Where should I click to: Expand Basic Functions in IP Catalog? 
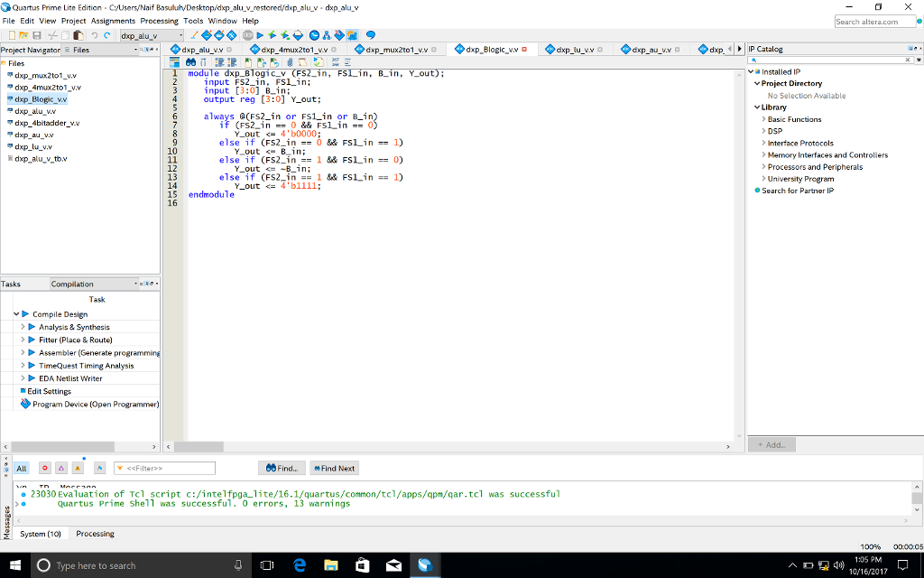[x=763, y=119]
